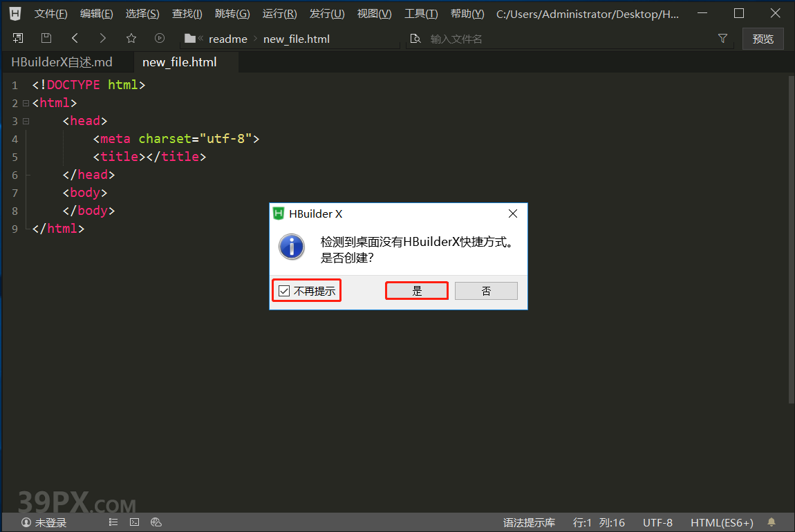
Task: Click 是 to create desktop shortcut
Action: (417, 291)
